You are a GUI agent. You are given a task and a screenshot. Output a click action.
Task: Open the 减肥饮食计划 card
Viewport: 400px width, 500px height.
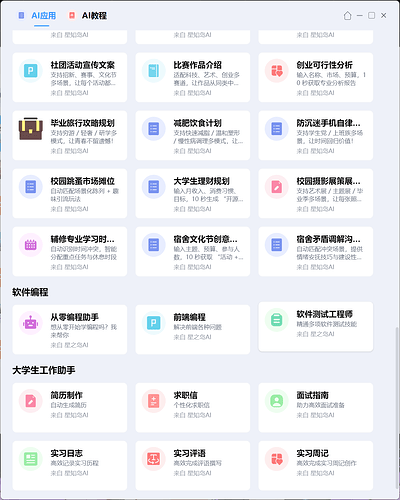tap(193, 135)
